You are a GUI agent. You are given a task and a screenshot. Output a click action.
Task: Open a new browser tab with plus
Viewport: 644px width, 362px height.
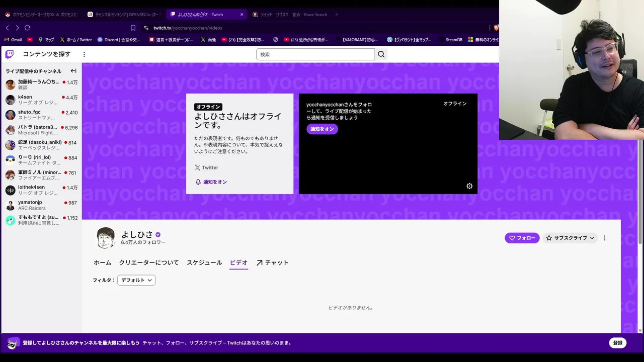pos(337,15)
